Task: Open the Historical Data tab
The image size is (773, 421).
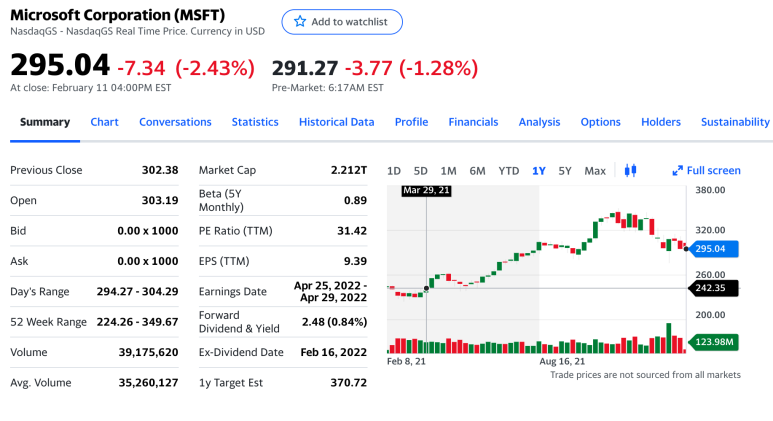Action: click(337, 122)
